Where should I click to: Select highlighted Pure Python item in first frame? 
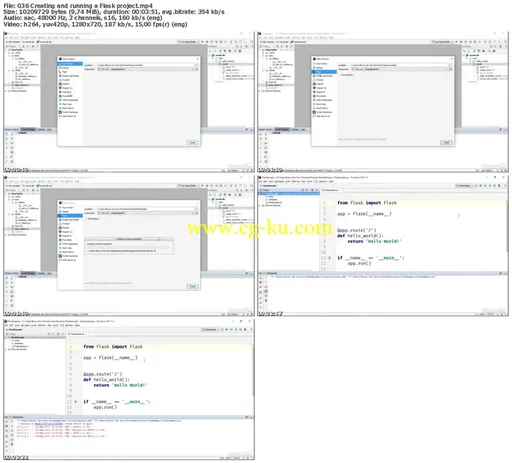point(70,64)
